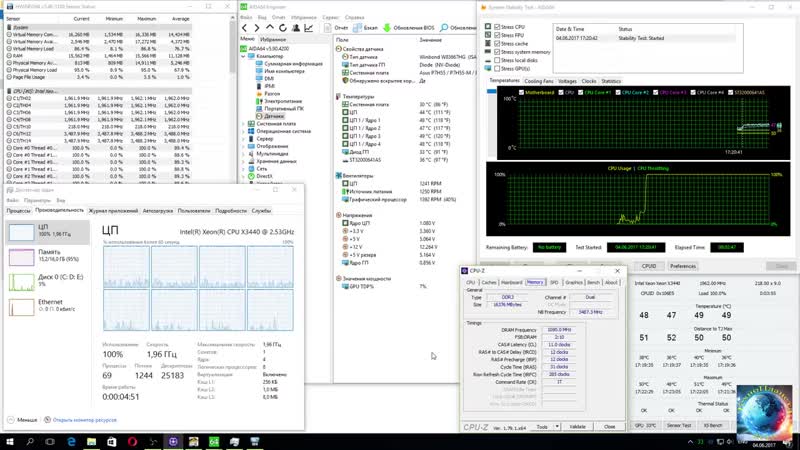Toggle Motherboard graph checkbox
This screenshot has height=450, width=800.
521,92
